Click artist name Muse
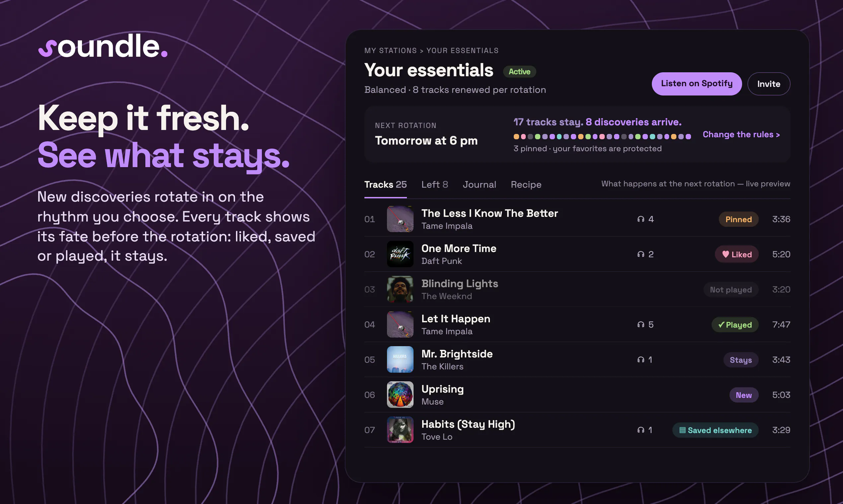The image size is (843, 504). (432, 402)
